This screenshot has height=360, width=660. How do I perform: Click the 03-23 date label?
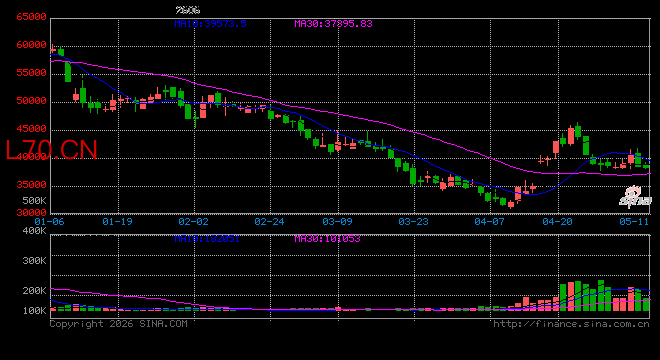pyautogui.click(x=413, y=221)
